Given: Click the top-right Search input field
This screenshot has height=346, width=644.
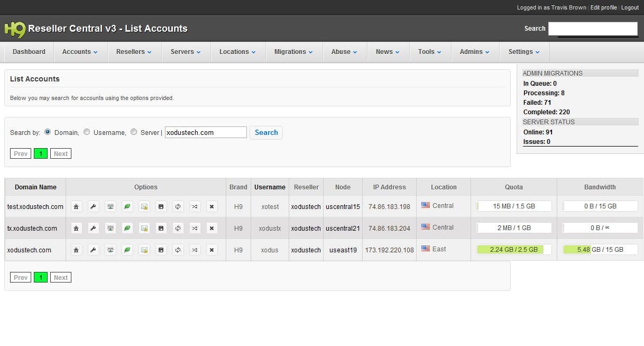Looking at the screenshot, I should pos(593,29).
